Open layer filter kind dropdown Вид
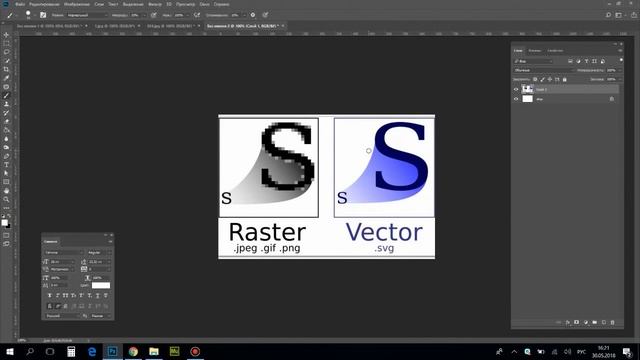Image resolution: width=640 pixels, height=360 pixels. coord(533,61)
